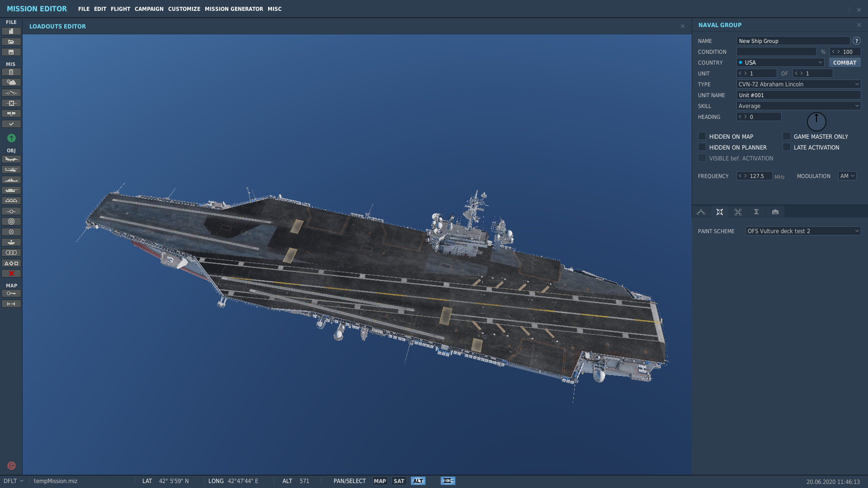Toggle the Late Activation checkbox
The width and height of the screenshot is (868, 488).
[787, 147]
